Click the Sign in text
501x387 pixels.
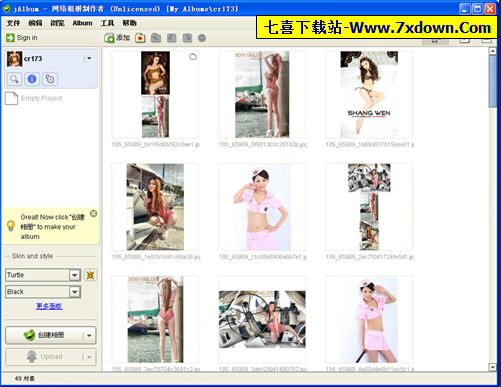27,38
